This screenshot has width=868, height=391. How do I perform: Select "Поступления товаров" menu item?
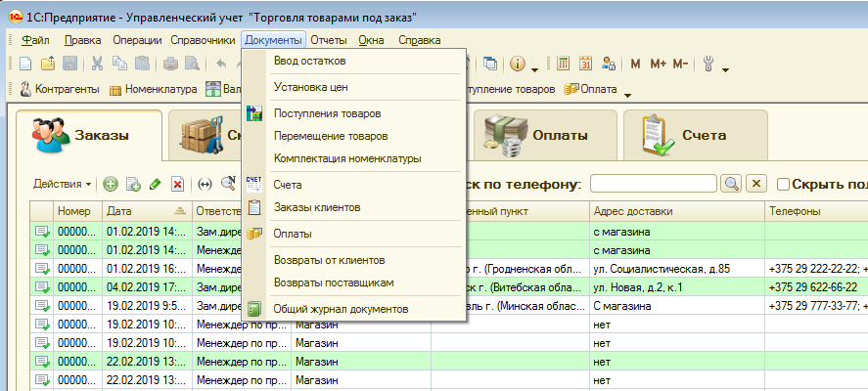pos(328,113)
